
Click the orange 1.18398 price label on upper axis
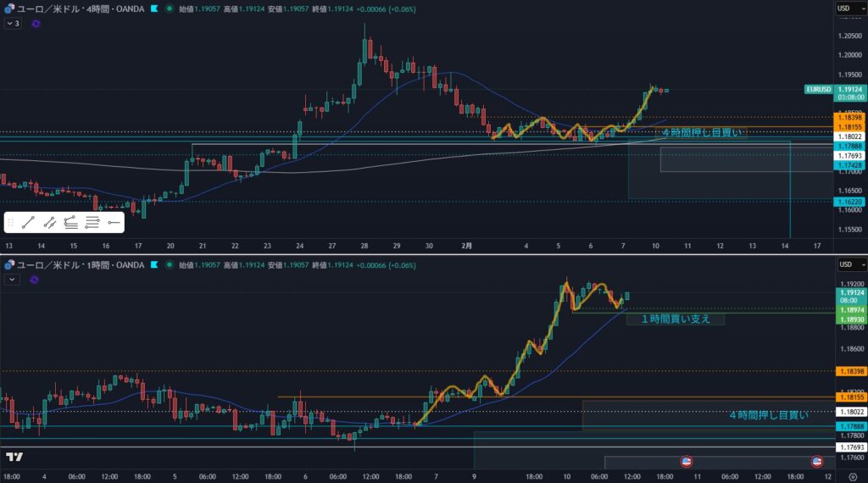pyautogui.click(x=849, y=117)
